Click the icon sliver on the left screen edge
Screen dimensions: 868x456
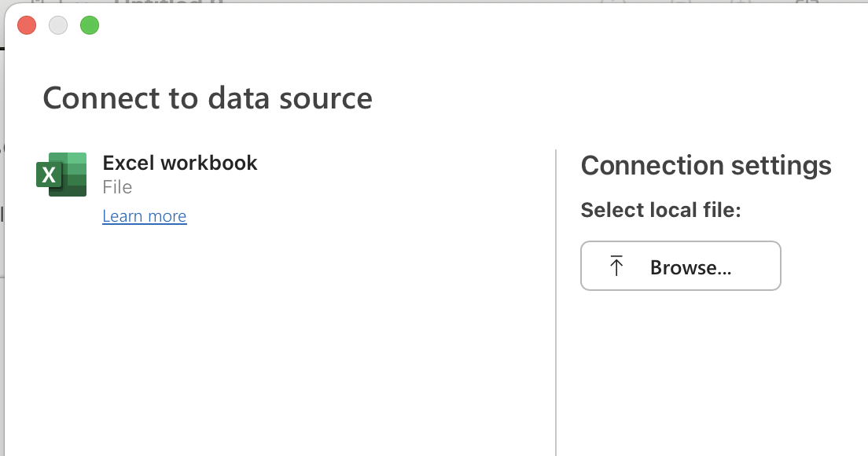tap(2, 214)
